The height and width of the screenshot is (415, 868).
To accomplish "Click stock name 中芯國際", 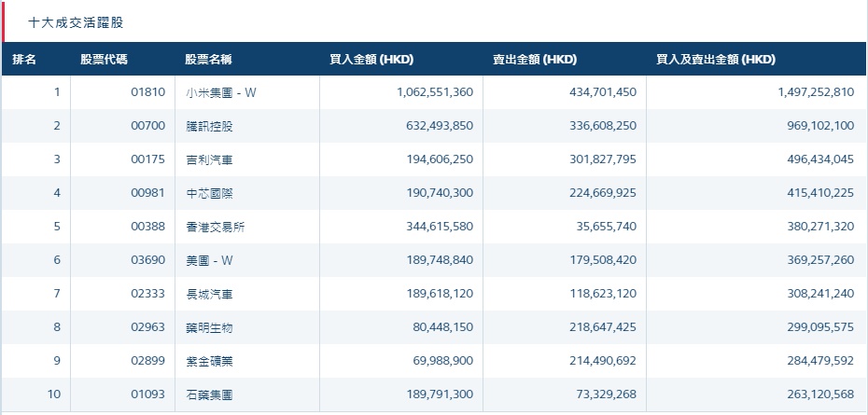I will coord(209,193).
